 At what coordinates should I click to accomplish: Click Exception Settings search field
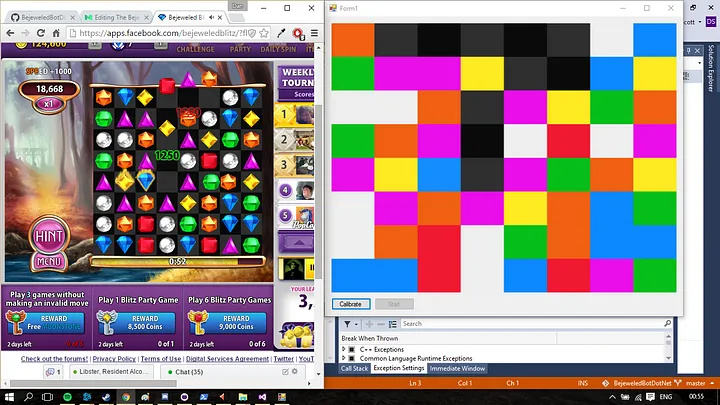pyautogui.click(x=532, y=324)
